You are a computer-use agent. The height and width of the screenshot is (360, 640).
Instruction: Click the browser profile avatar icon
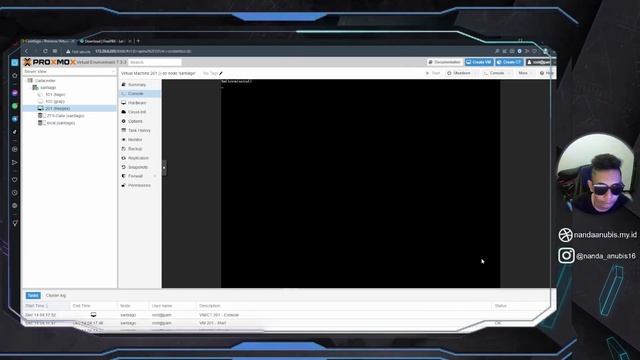click(x=545, y=51)
